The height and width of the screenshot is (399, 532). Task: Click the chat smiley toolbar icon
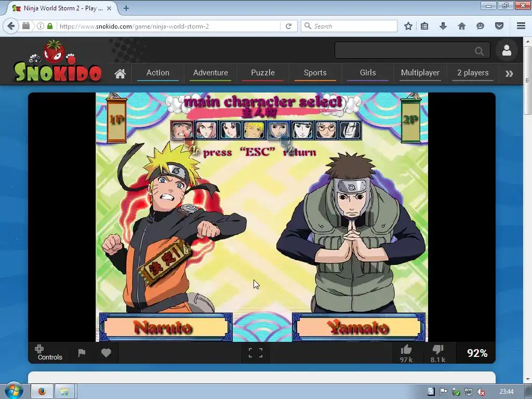(x=480, y=26)
